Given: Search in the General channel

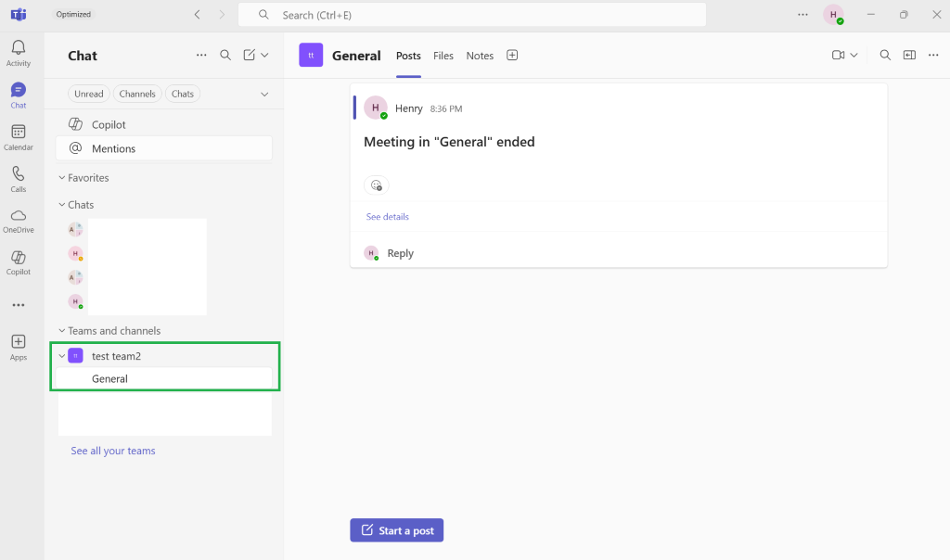Looking at the screenshot, I should [885, 55].
